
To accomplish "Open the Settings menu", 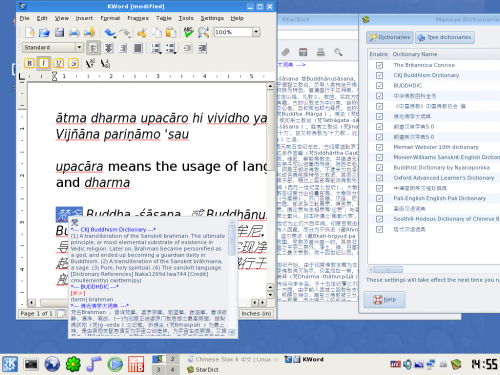I will point(212,18).
